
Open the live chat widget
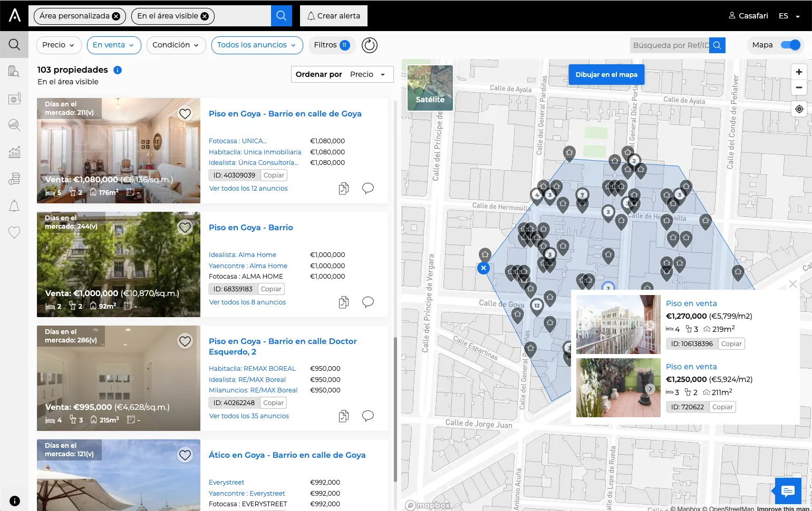(x=788, y=491)
